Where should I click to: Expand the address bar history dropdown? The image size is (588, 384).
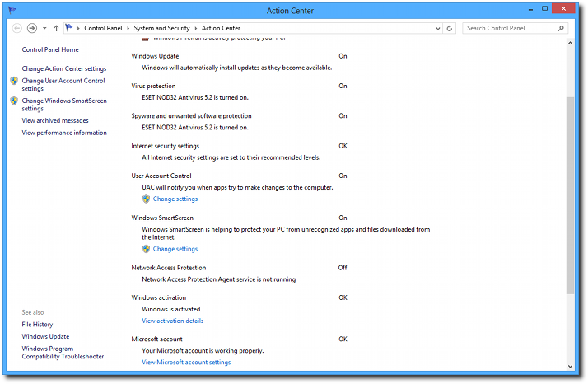tap(437, 29)
